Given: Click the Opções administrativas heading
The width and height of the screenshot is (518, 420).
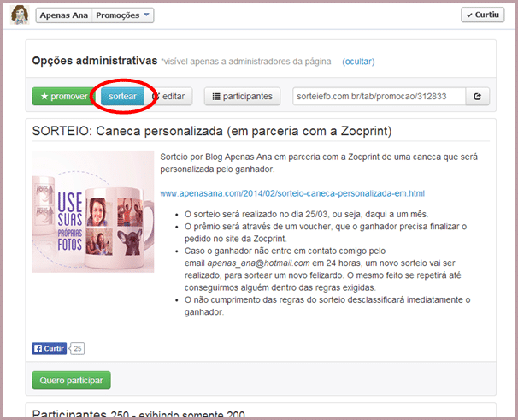Looking at the screenshot, I should 94,62.
